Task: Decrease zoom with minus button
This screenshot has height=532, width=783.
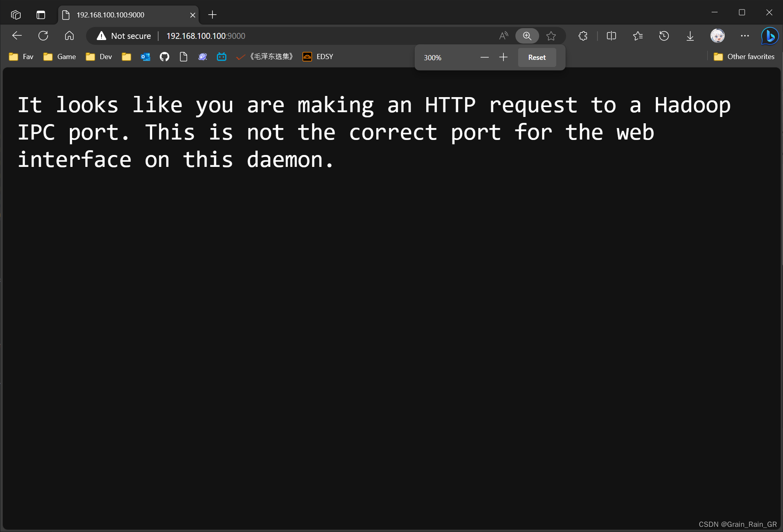Action: (484, 57)
